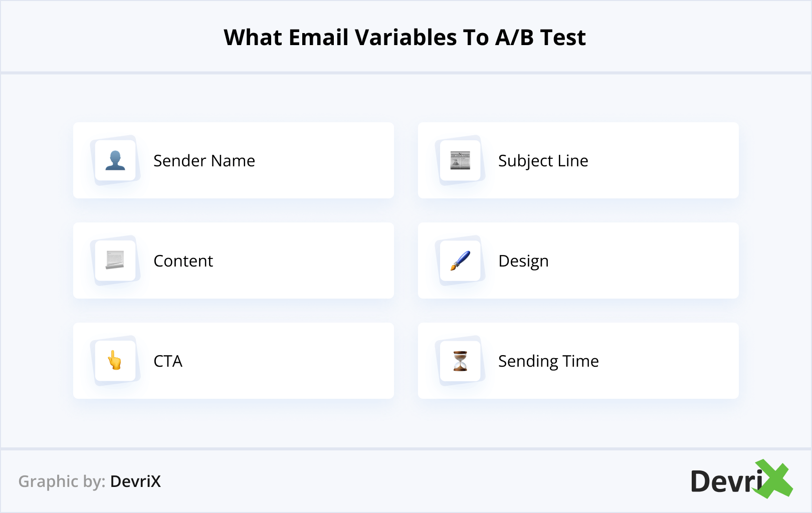Click the newspaper icon beside Subject Line
This screenshot has height=513, width=812.
[460, 160]
